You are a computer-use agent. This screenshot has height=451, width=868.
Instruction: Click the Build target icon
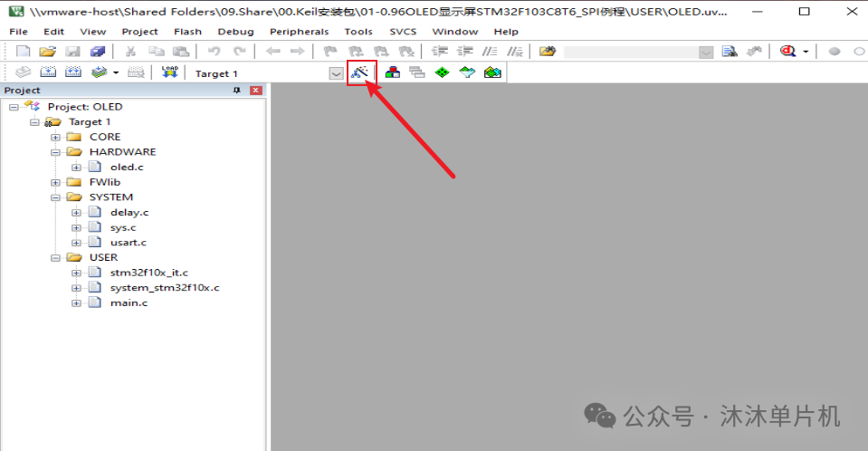point(48,72)
